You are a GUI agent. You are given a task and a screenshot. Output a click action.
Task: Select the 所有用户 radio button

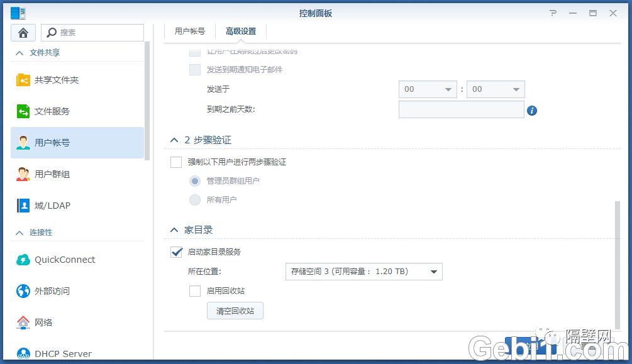(195, 199)
